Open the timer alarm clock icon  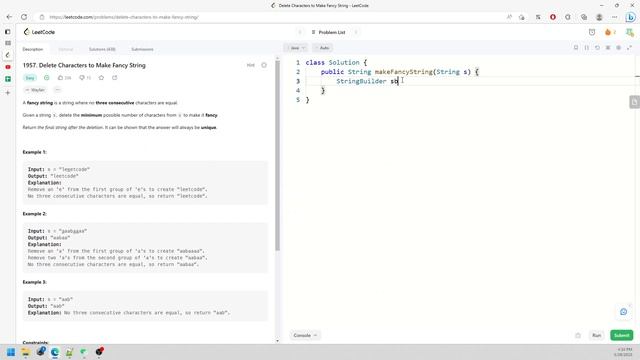(x=592, y=32)
